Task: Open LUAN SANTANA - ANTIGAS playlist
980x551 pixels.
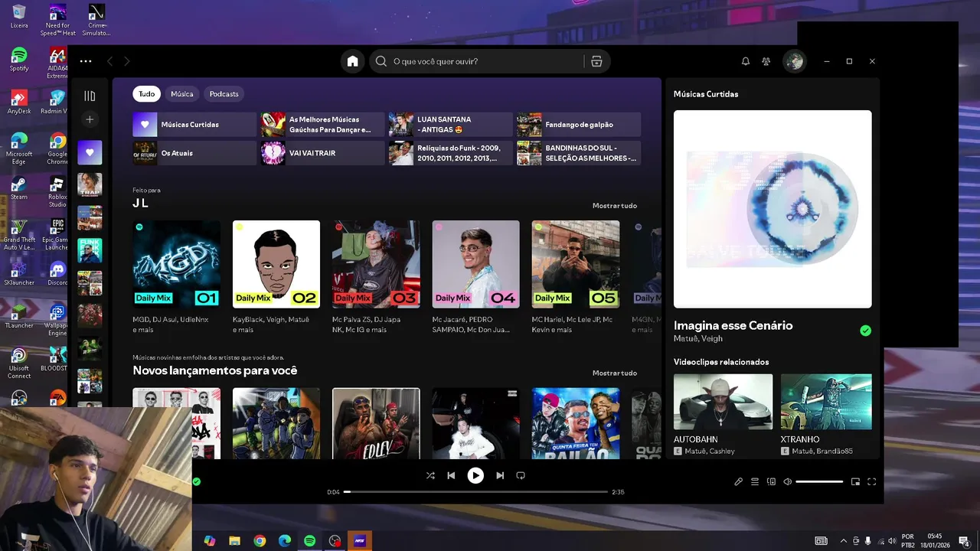Action: (x=450, y=125)
